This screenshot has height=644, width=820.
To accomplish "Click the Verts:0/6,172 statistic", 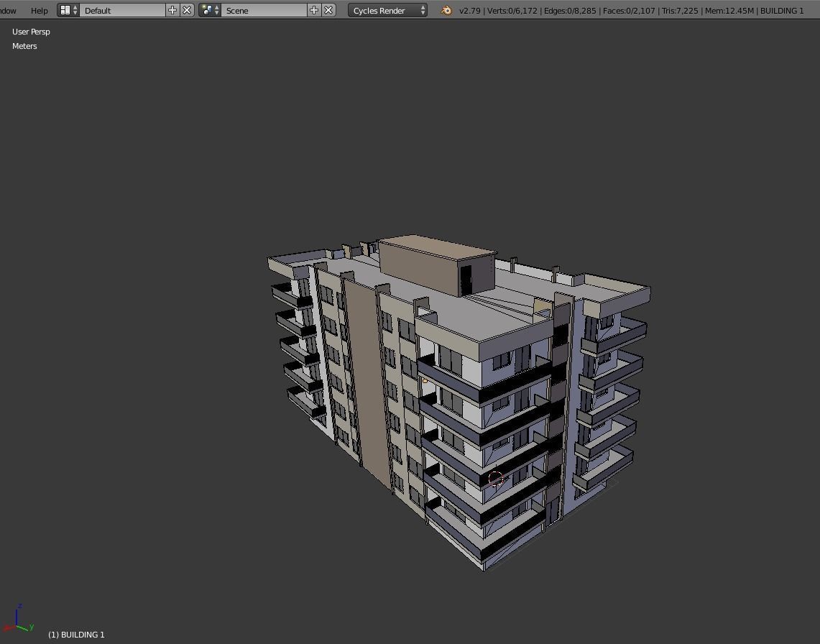I will point(512,11).
